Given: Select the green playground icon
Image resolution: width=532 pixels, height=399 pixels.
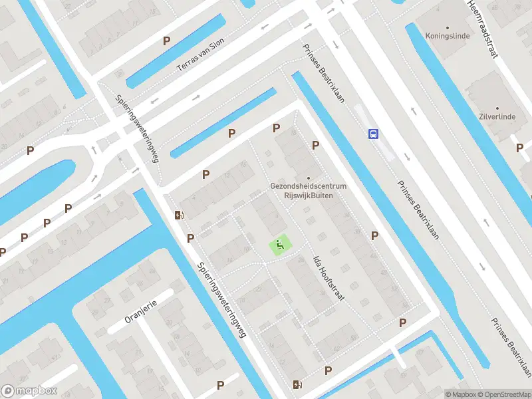Looking at the screenshot, I should click(280, 244).
